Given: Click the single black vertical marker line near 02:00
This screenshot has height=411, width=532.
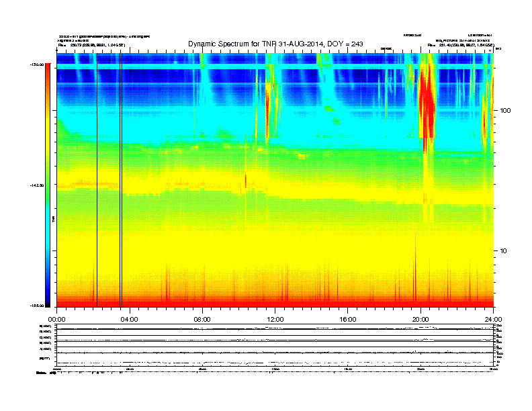Looking at the screenshot, I should coord(97,180).
